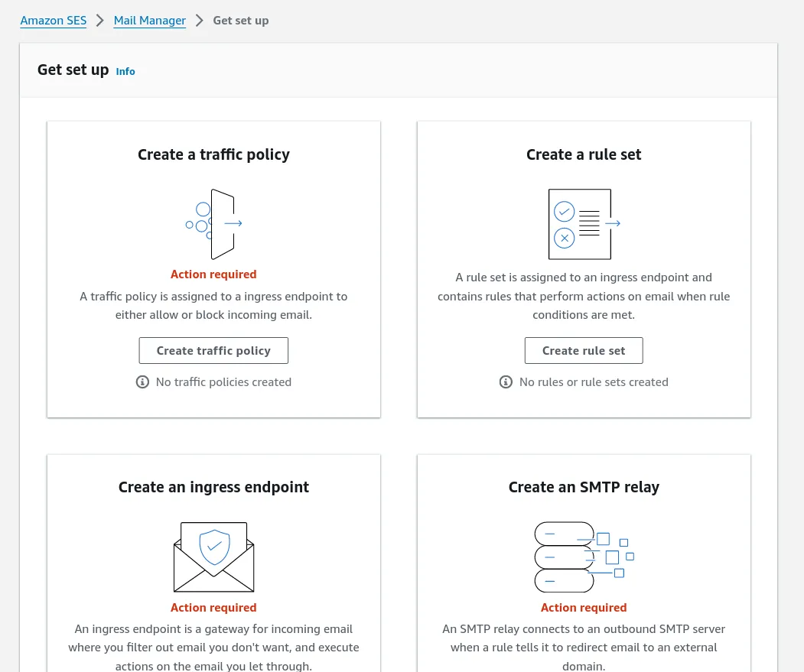Viewport: 804px width, 672px height.
Task: Click the traffic policy description paragraph
Action: tap(213, 306)
